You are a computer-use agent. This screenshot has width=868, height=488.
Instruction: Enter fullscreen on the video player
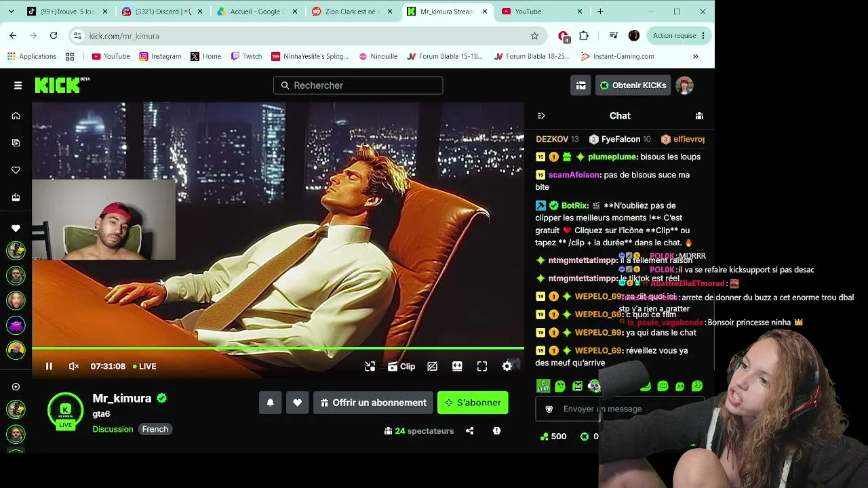click(x=482, y=366)
